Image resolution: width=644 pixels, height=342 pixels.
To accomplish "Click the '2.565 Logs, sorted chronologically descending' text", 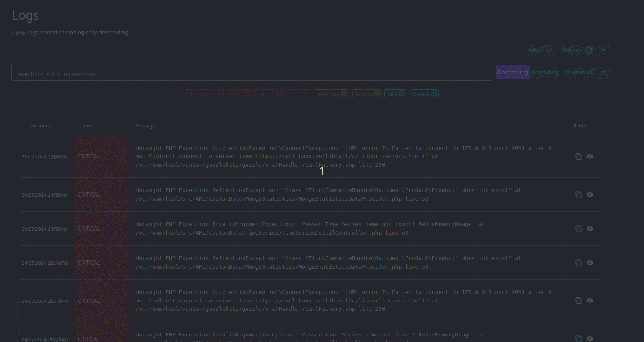I will (x=70, y=32).
